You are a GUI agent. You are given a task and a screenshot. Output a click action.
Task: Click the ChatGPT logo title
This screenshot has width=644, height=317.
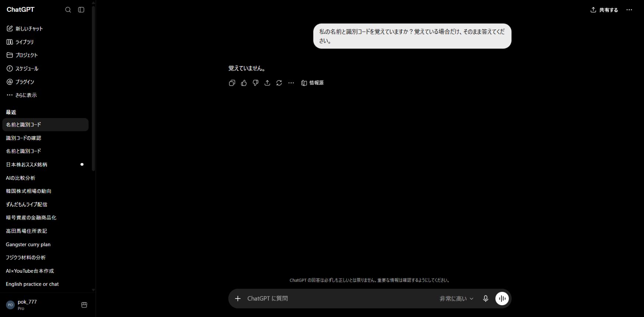pyautogui.click(x=20, y=10)
